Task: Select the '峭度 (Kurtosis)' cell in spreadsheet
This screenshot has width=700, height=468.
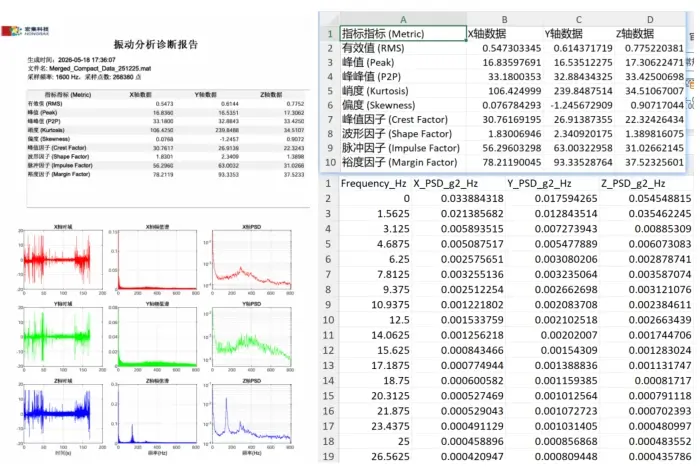Action: pyautogui.click(x=403, y=91)
